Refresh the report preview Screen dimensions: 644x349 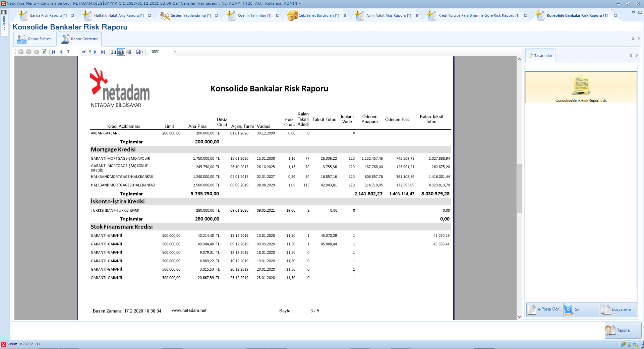44,52
